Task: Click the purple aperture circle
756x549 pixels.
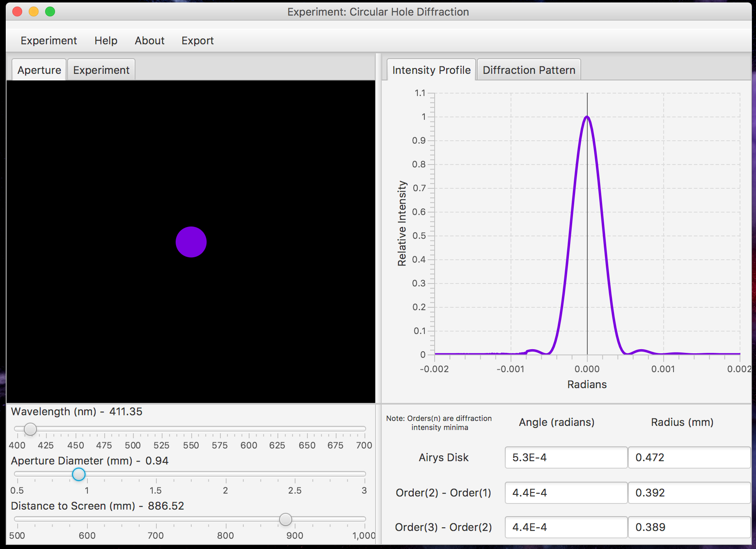Action: (191, 242)
